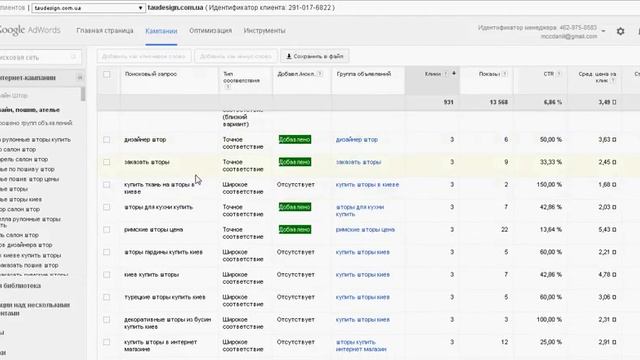
Task: Click the total impressions value 13 568
Action: [x=499, y=102]
